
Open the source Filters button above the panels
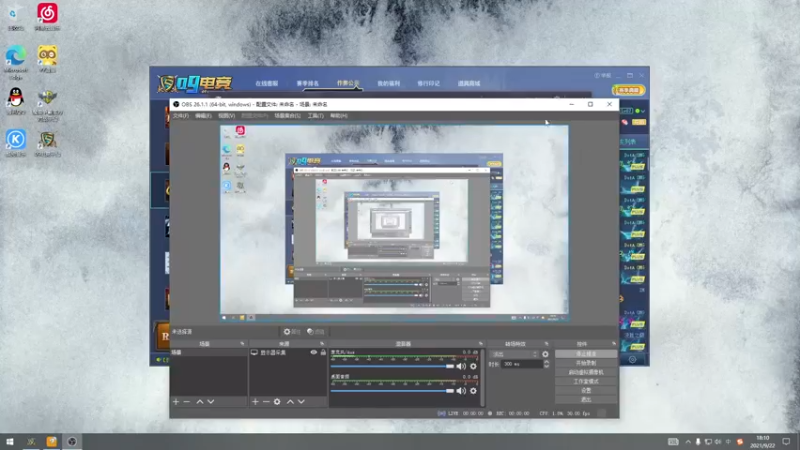[316, 332]
